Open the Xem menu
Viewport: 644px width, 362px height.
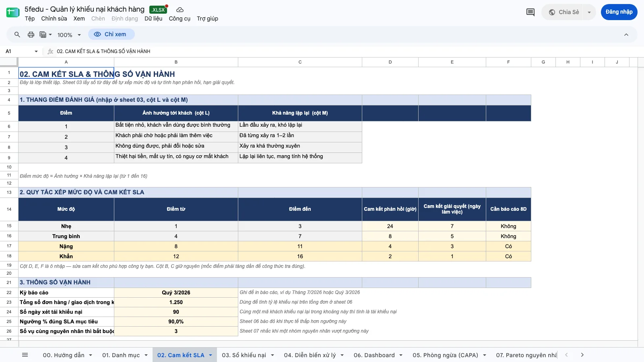tap(79, 19)
